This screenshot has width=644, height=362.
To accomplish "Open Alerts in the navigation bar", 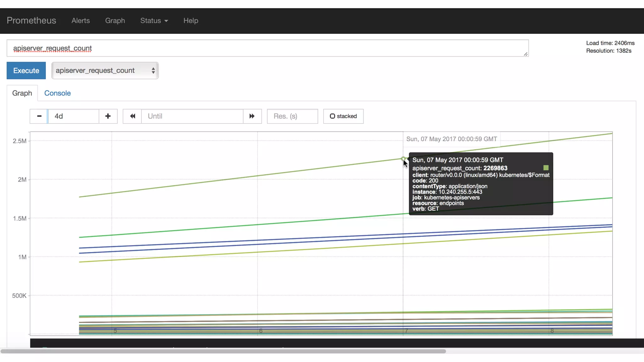I will [80, 21].
